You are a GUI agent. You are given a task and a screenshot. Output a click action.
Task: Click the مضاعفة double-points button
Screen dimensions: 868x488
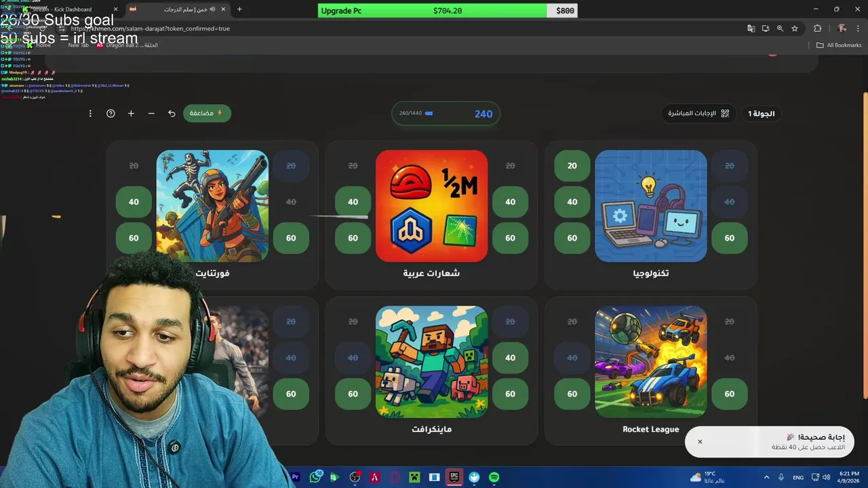click(x=207, y=113)
